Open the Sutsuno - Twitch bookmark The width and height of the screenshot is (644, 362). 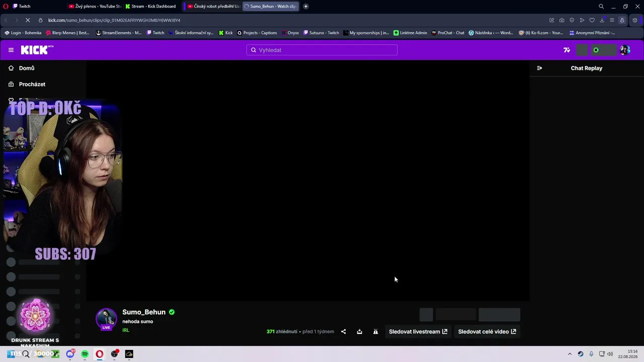point(321,33)
